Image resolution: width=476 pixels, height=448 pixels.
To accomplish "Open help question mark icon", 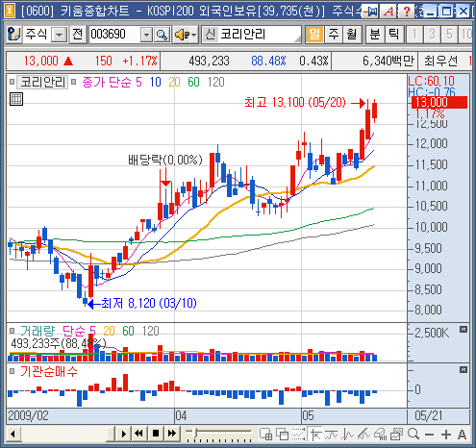I will 407,12.
